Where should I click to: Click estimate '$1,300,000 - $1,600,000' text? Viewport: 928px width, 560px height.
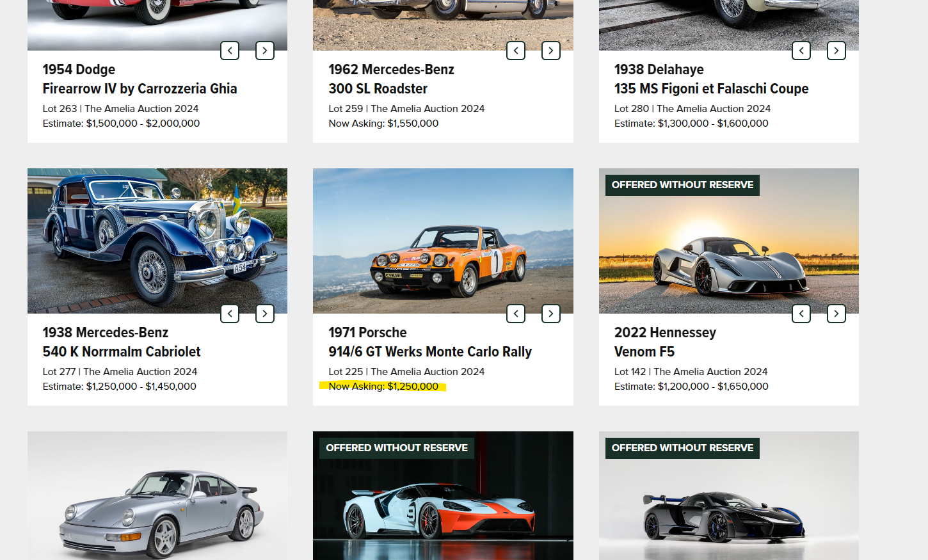pos(713,124)
